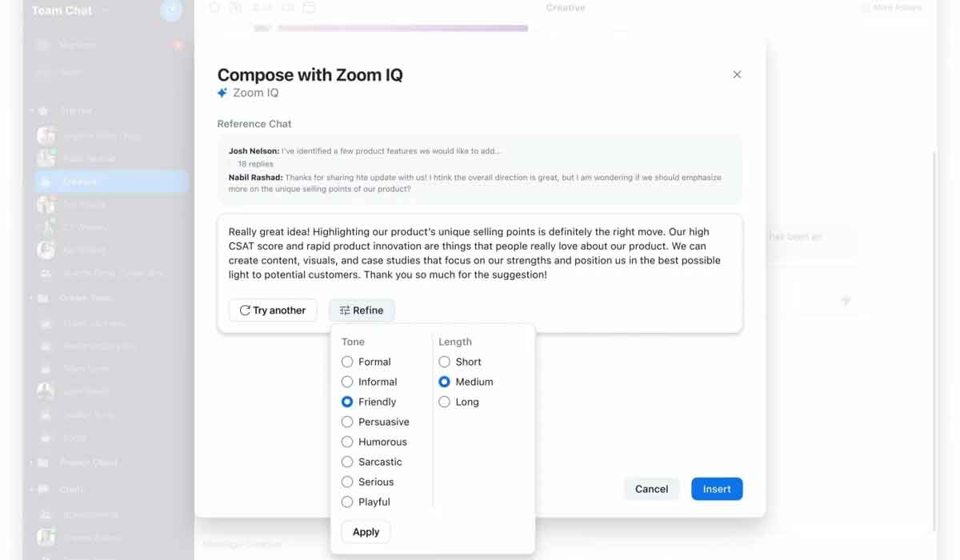Click inside the generated reply text box
The image size is (960, 560).
click(x=478, y=253)
